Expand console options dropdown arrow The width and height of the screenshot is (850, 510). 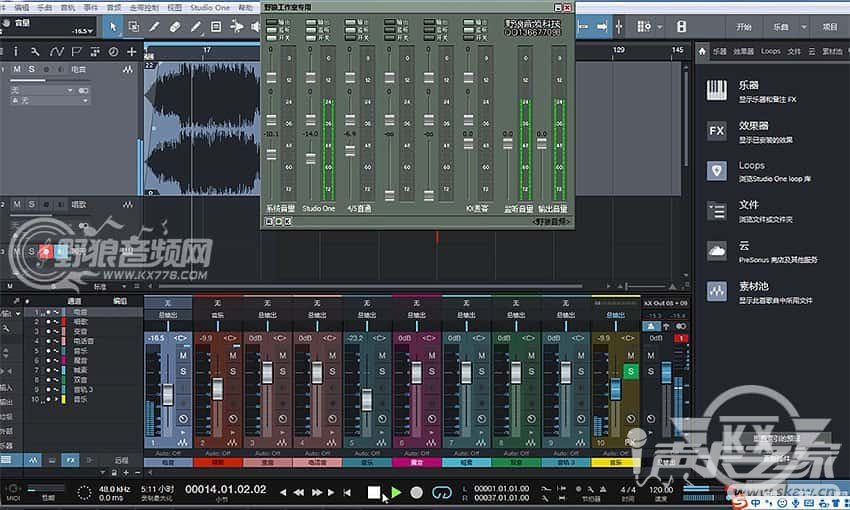coord(18,313)
